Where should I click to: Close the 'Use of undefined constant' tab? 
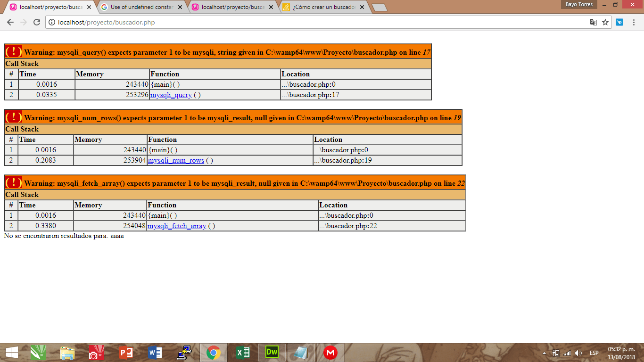pos(180,7)
